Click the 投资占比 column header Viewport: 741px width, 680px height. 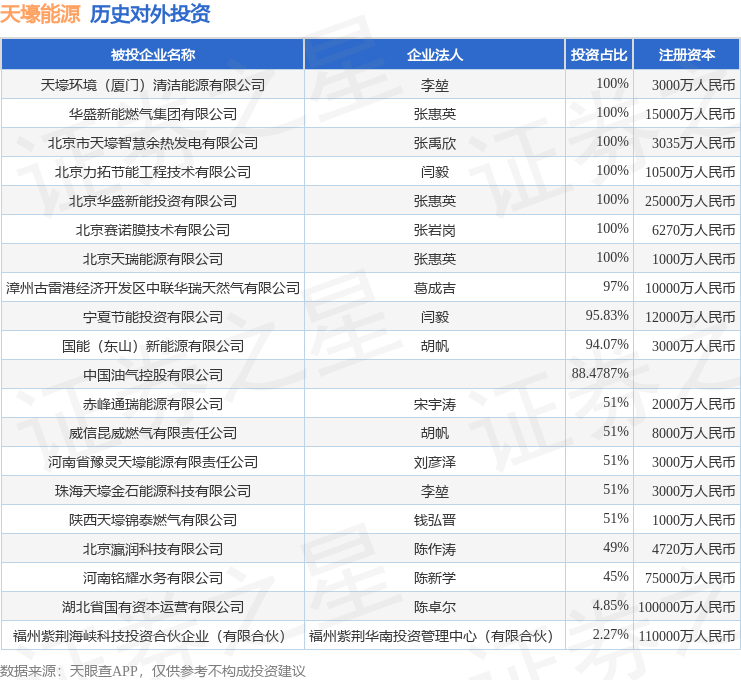coord(599,55)
